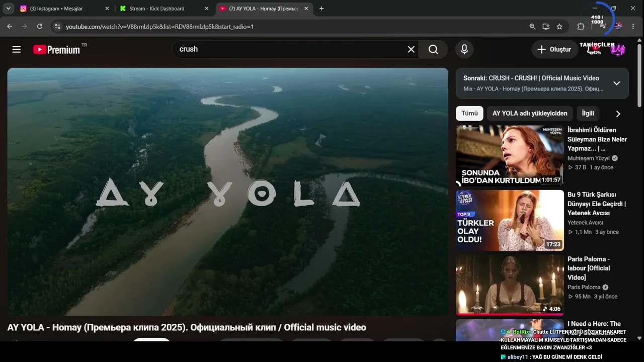Expand the Sonraki mix playlist panel
Viewport: 644px width, 362px height.
click(x=616, y=83)
